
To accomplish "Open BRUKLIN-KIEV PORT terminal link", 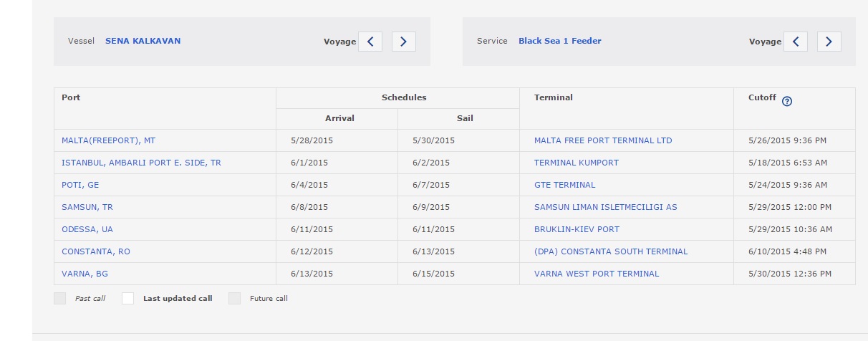I will pos(577,229).
